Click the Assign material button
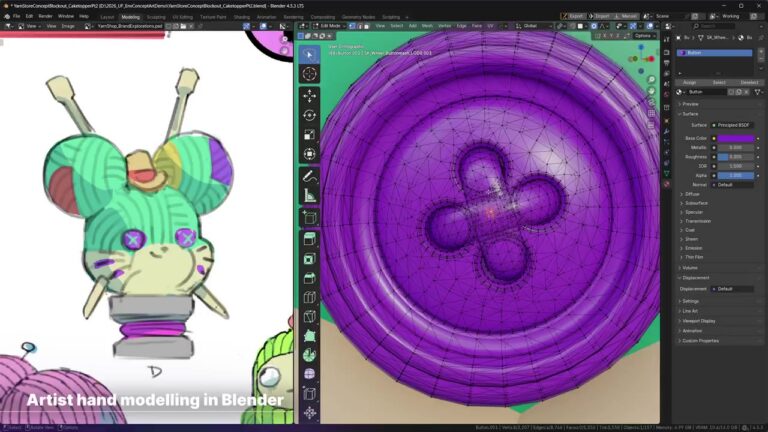 pos(689,82)
